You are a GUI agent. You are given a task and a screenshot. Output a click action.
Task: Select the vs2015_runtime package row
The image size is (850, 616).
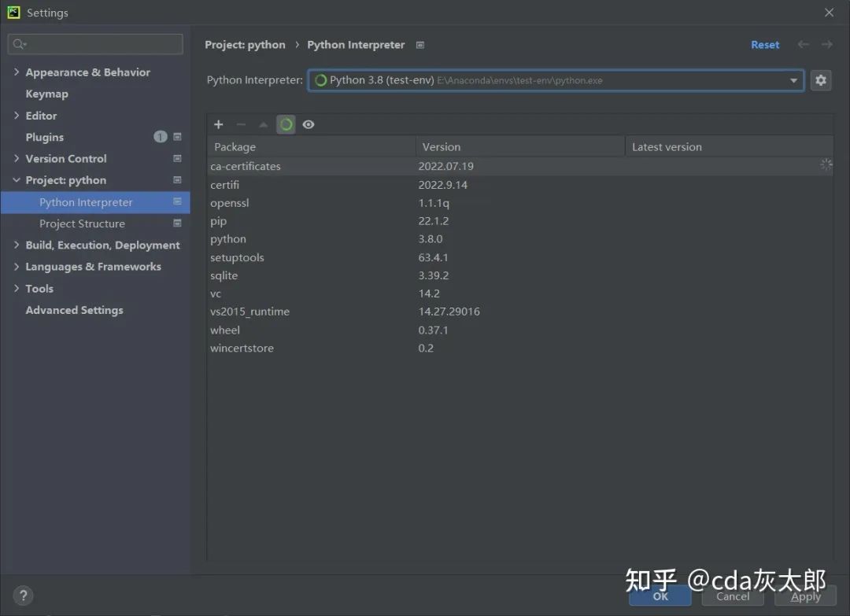pos(520,312)
